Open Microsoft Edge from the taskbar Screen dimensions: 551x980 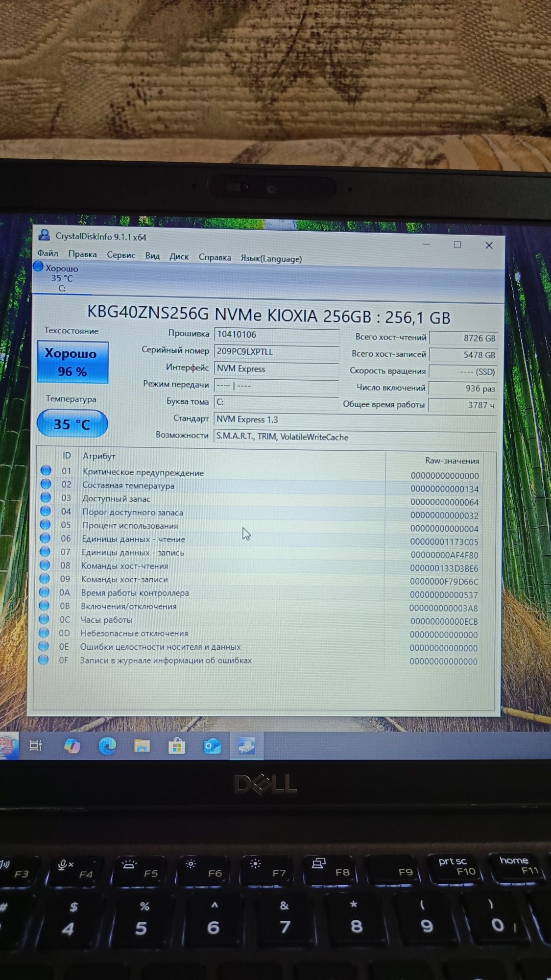coord(107,746)
